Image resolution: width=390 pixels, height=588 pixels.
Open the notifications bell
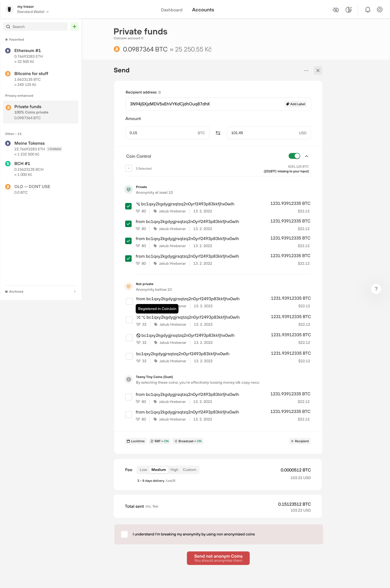pos(368,10)
